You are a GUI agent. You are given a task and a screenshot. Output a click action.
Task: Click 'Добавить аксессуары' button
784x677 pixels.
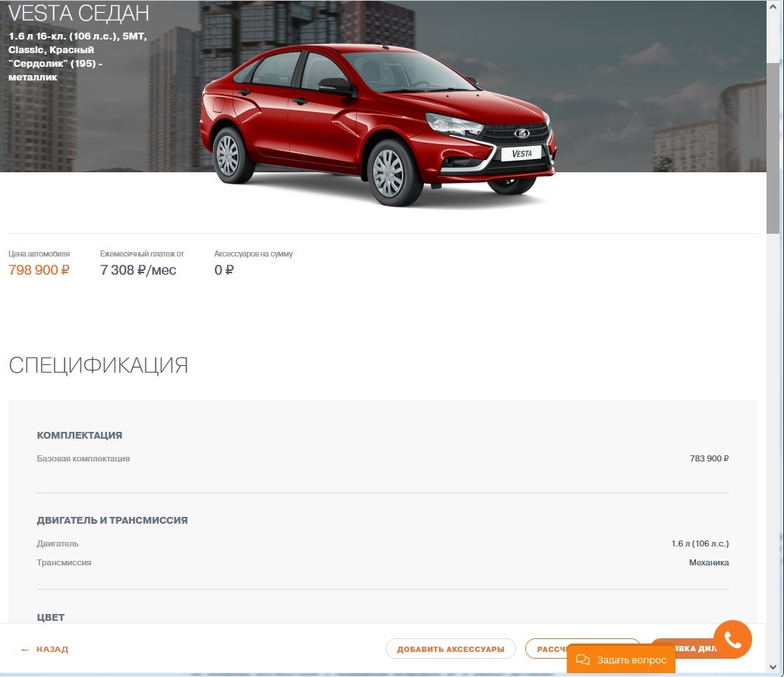pos(451,649)
